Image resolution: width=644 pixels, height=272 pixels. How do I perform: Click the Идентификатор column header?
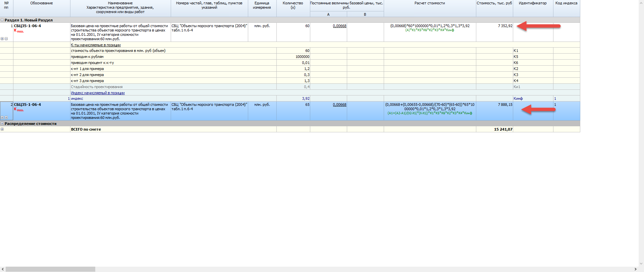pos(533,8)
